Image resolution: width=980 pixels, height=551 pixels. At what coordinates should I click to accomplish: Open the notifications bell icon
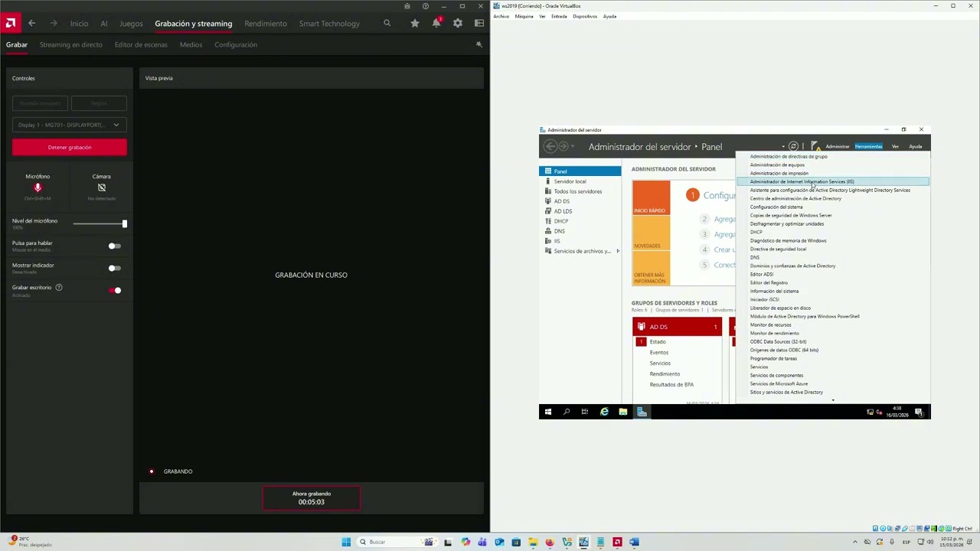click(x=436, y=23)
